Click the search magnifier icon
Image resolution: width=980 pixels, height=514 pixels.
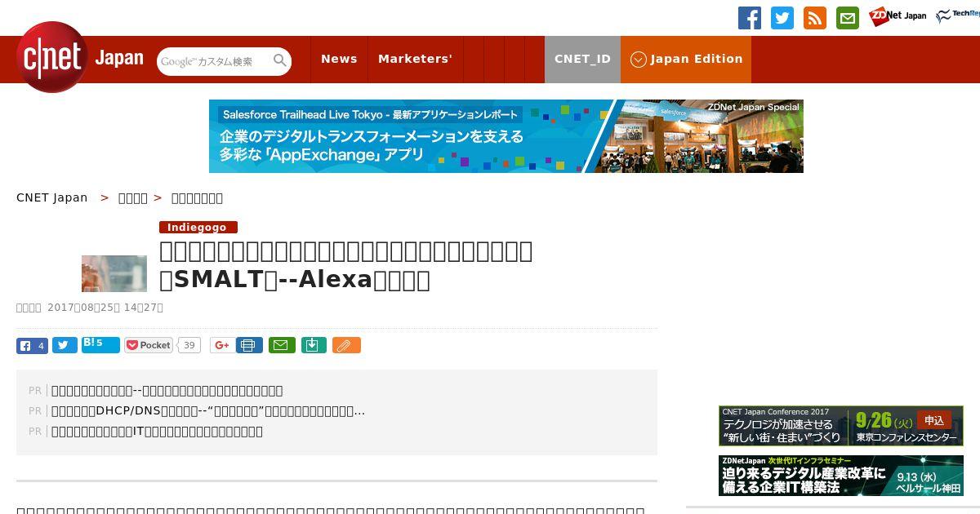[280, 60]
